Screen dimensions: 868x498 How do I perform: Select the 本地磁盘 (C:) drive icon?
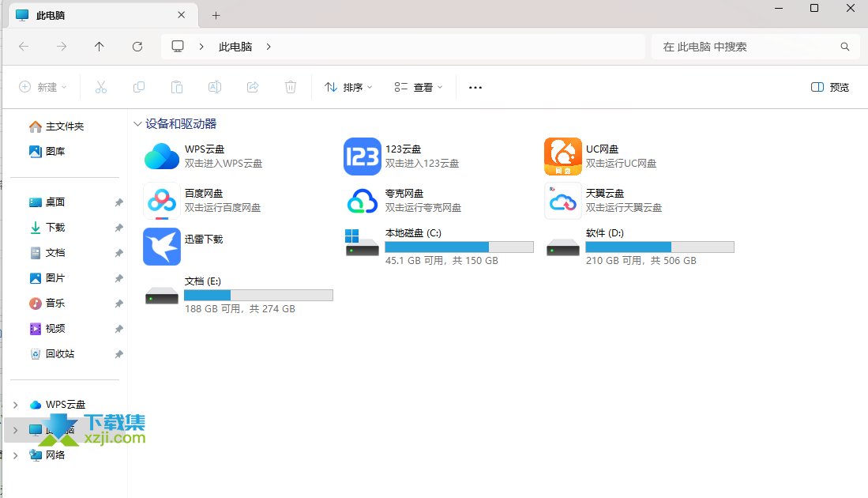click(x=362, y=243)
